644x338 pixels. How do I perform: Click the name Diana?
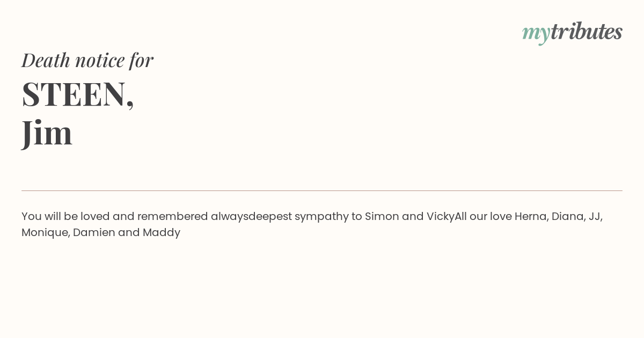(x=567, y=216)
